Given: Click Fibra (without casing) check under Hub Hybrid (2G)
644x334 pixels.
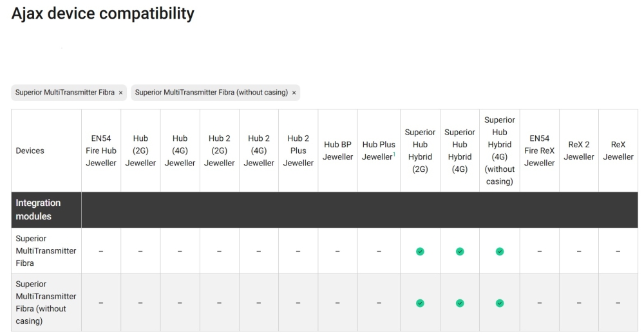Looking at the screenshot, I should [x=420, y=302].
